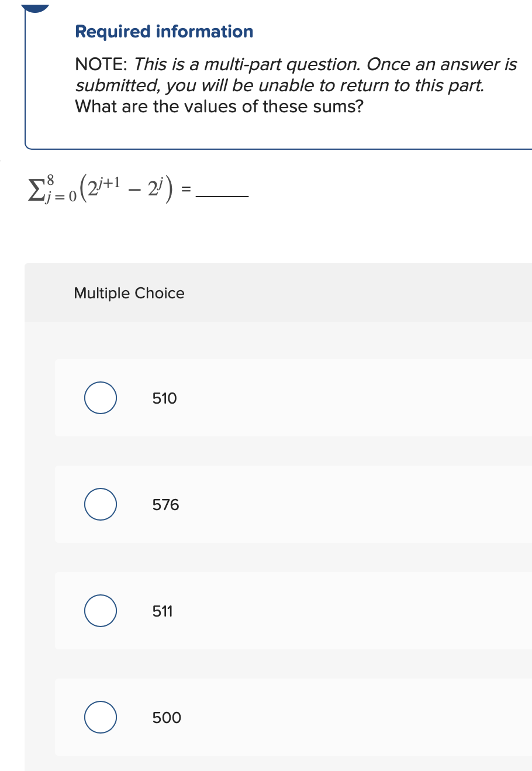Click 'What are the values of these sums?'

219,106
